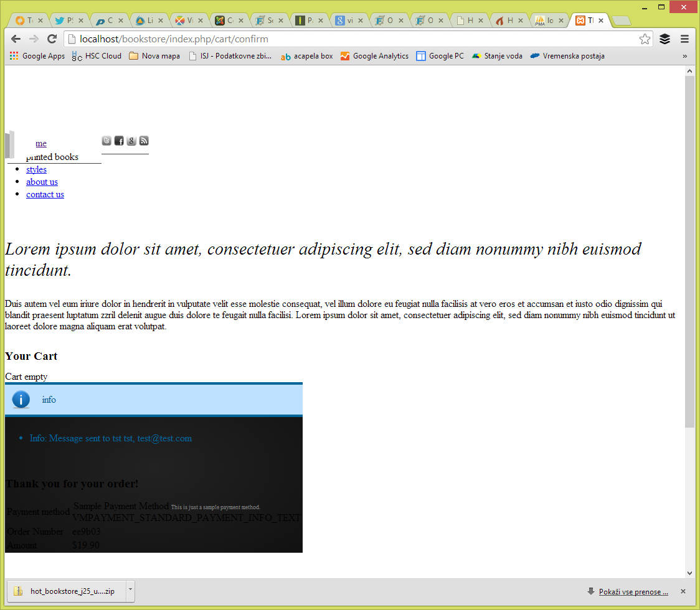Open the Chrome hamburger menu
700x610 pixels.
pyautogui.click(x=684, y=39)
